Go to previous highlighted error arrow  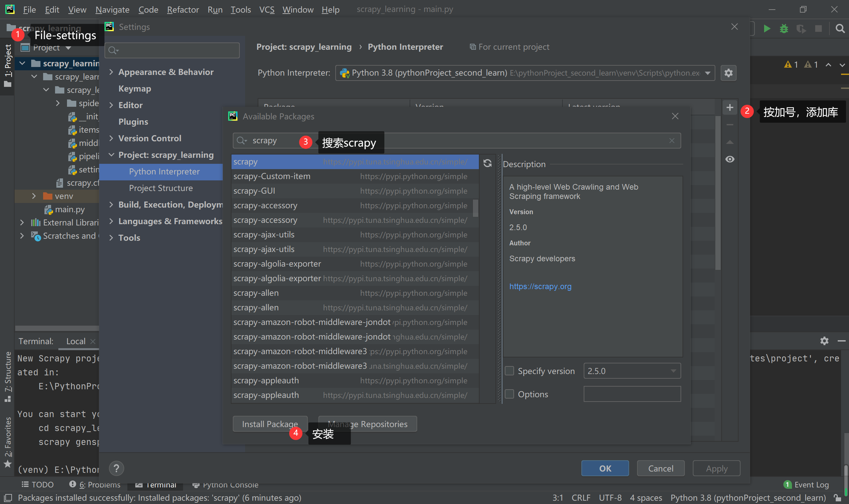pyautogui.click(x=828, y=65)
